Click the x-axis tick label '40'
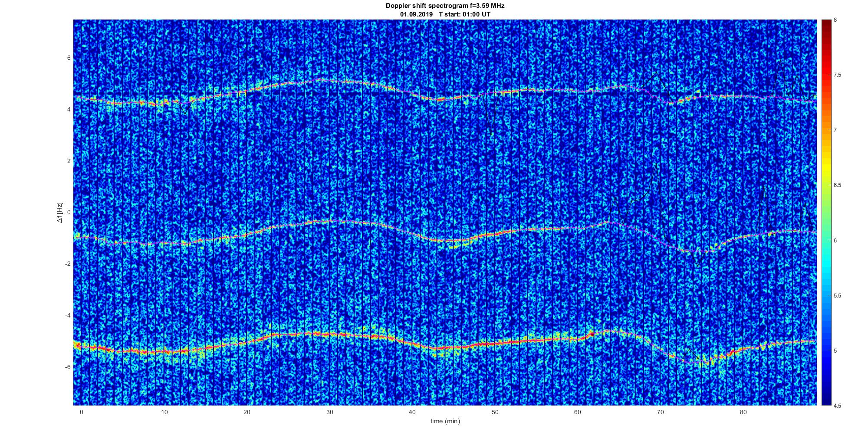The width and height of the screenshot is (868, 435). (412, 412)
